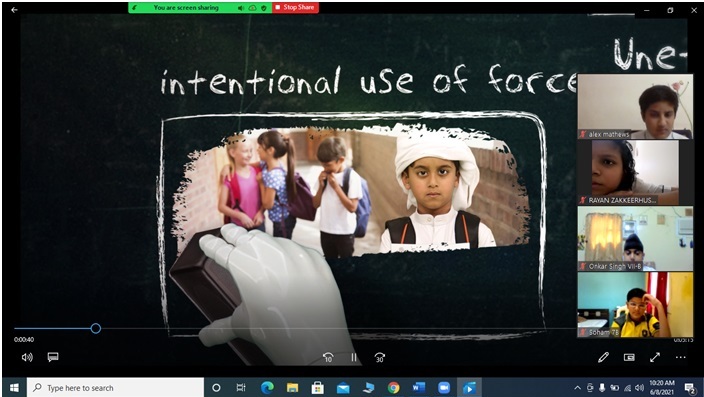Screen dimensions: 704x397
Task: Expand hidden system tray icons
Action: click(x=577, y=388)
